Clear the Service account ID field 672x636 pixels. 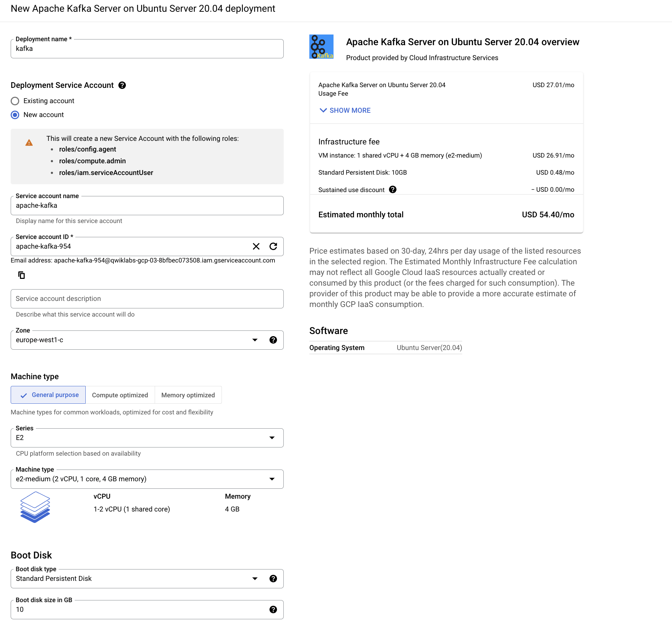point(256,247)
